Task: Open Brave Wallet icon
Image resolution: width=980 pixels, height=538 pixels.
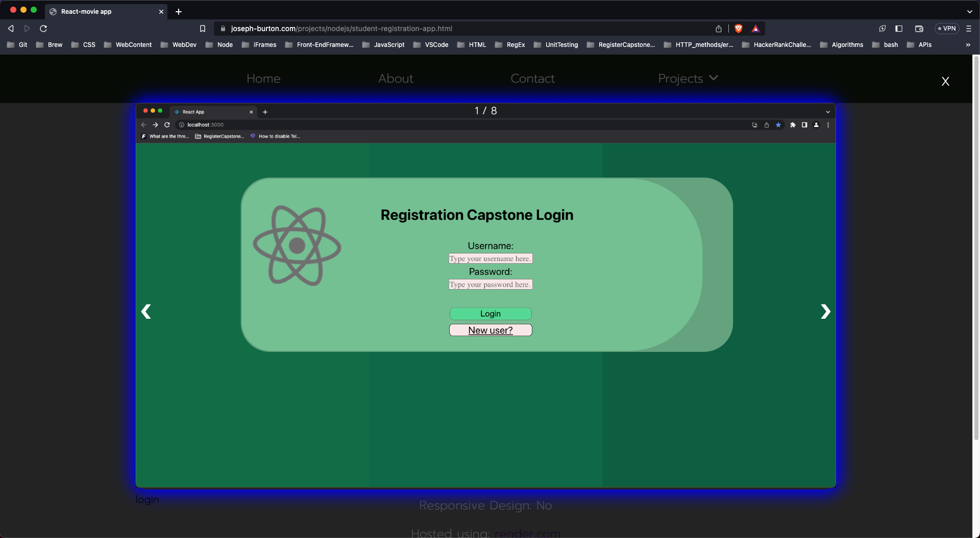Action: point(919,29)
